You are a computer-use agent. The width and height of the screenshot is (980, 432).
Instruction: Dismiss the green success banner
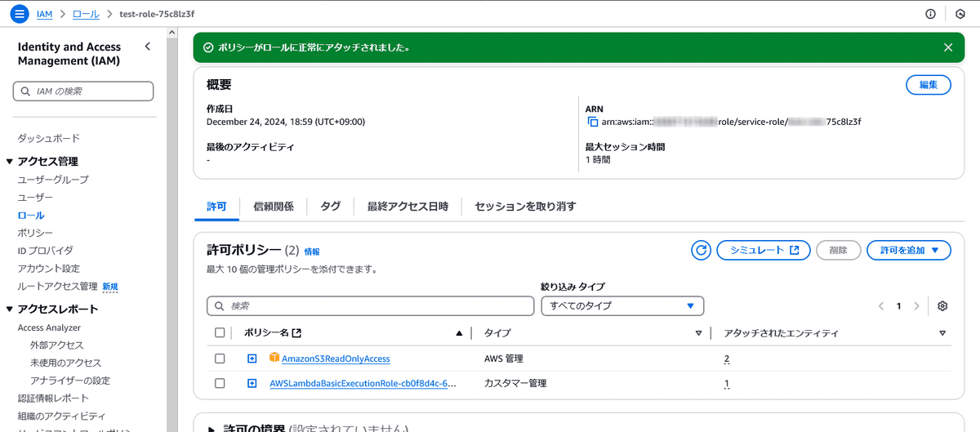click(x=948, y=47)
